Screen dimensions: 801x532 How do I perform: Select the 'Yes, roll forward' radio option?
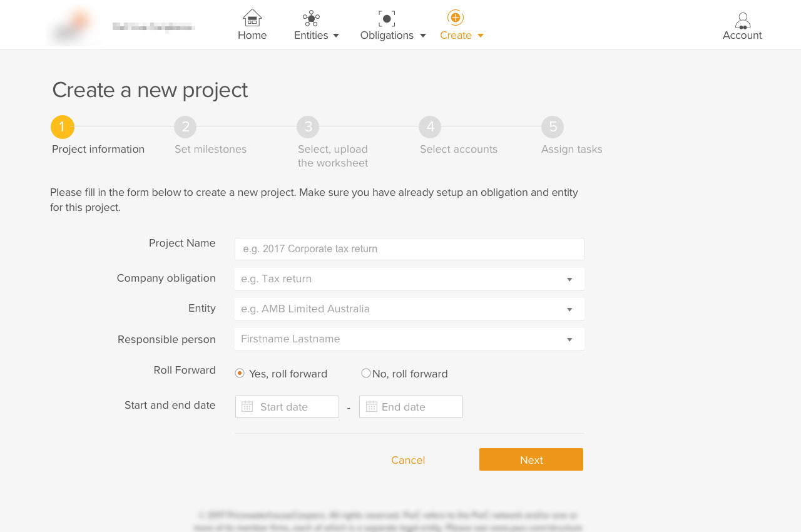click(x=240, y=373)
